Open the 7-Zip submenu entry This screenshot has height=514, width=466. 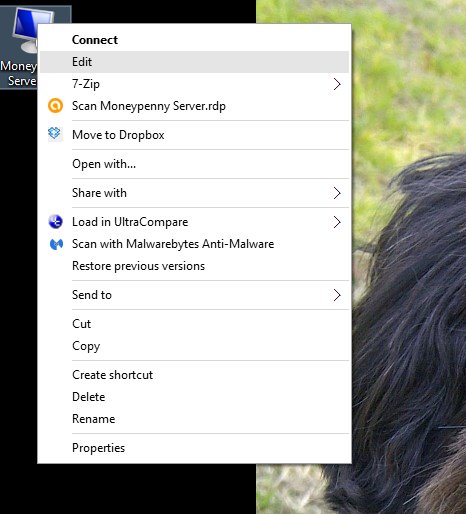coord(194,84)
